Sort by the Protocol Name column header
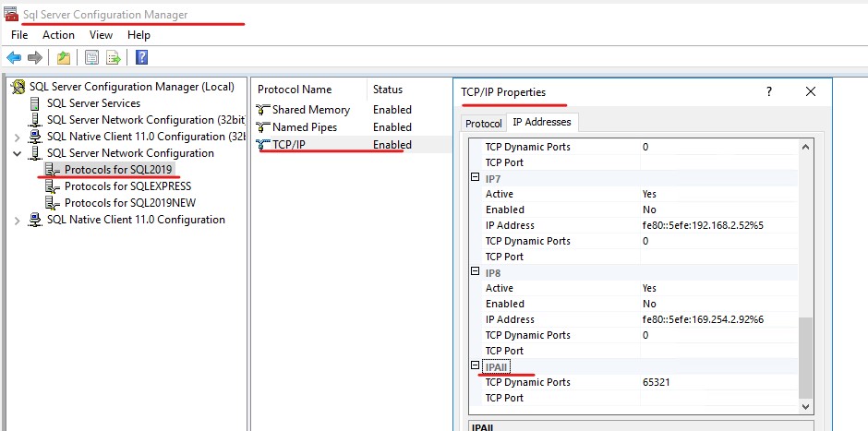Viewport: 868px width, 431px height. [310, 90]
